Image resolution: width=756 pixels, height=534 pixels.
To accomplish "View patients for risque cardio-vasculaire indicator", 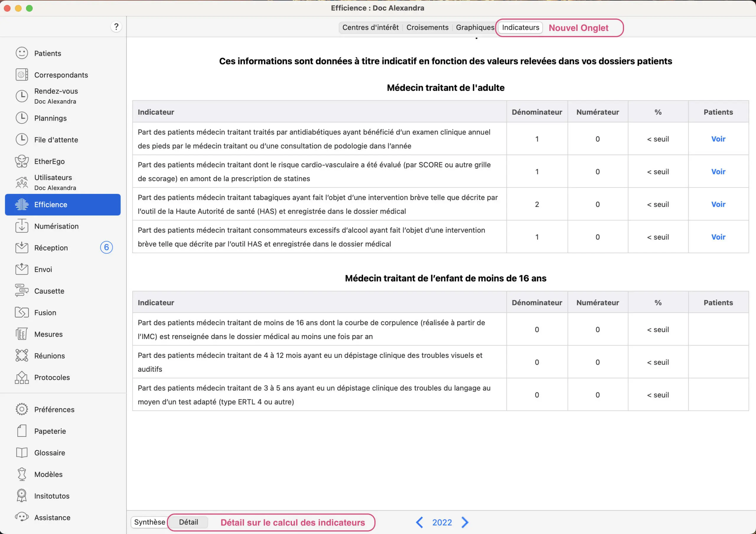I will [x=718, y=172].
